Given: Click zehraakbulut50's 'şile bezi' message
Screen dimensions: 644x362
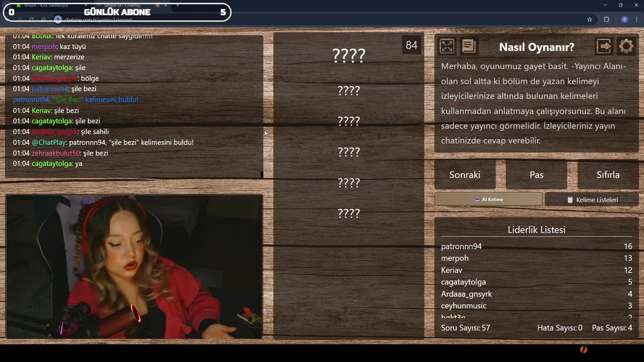Looking at the screenshot, I should [60, 153].
